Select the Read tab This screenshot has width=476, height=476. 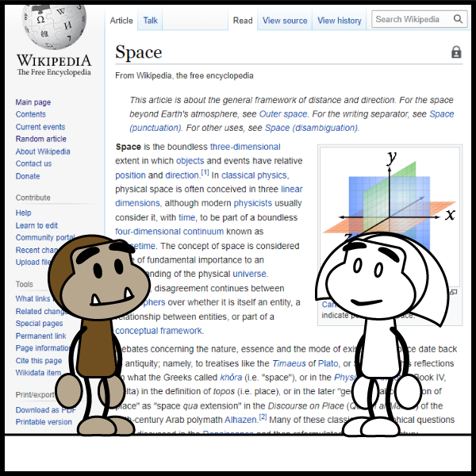243,21
